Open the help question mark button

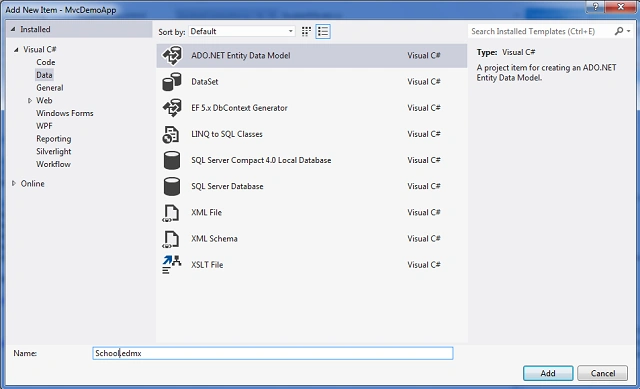596,7
